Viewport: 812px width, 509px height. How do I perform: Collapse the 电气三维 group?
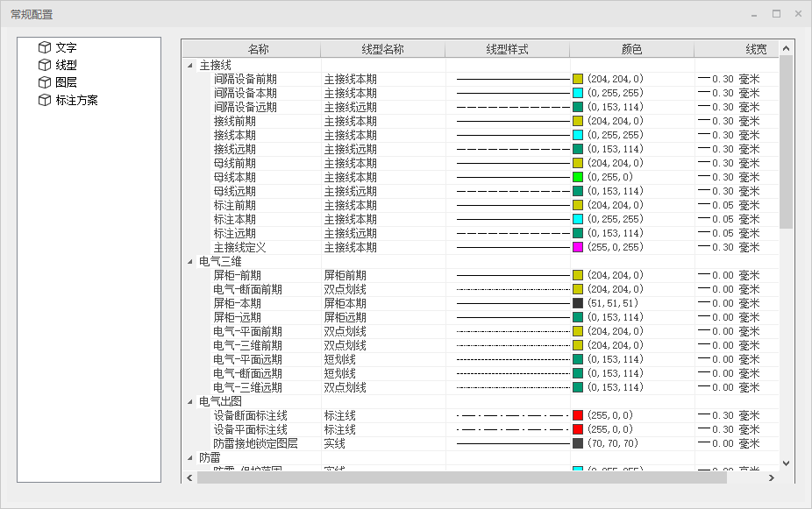point(190,262)
